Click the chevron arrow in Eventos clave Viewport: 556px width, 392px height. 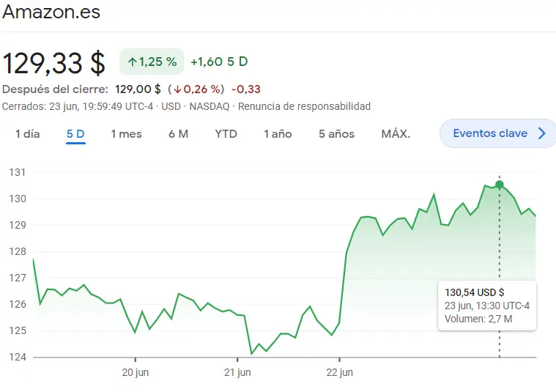click(x=541, y=133)
